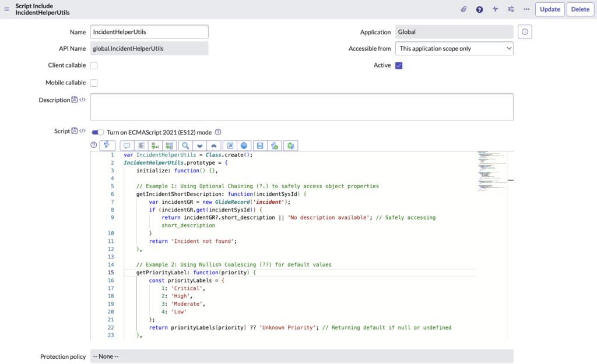Click the find next down-chevron in editor toolbar
This screenshot has height=364, width=597.
click(x=200, y=146)
